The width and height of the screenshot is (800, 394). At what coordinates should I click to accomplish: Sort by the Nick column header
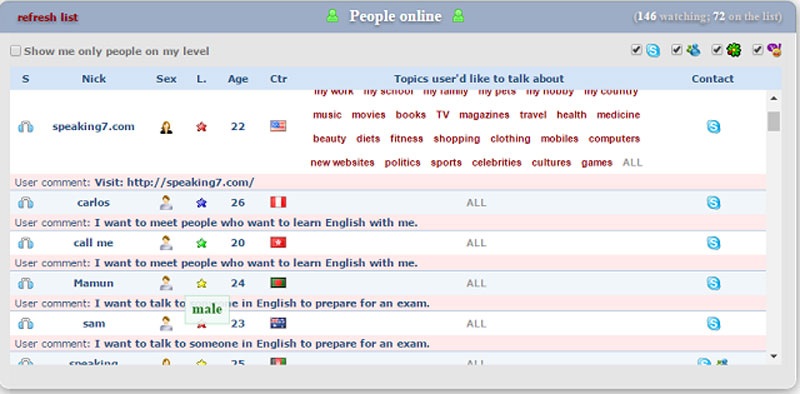tap(94, 79)
